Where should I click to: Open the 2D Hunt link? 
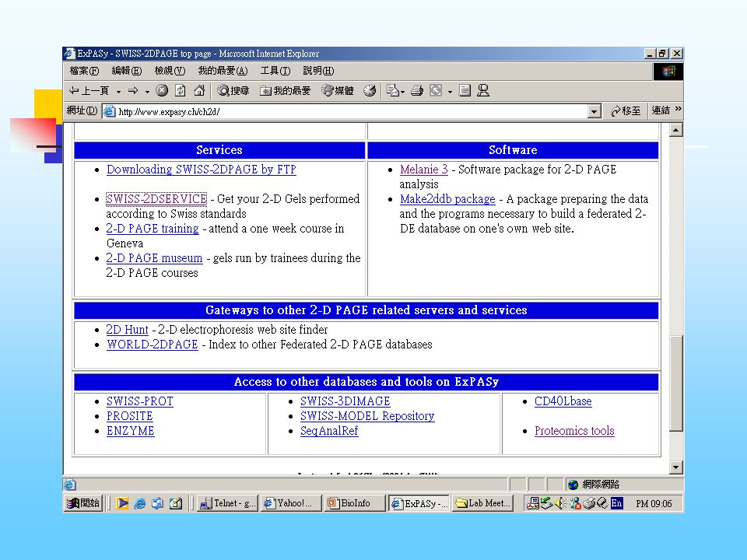[x=127, y=330]
